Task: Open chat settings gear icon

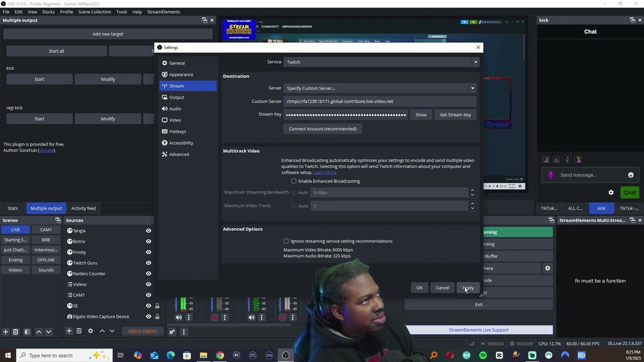Action: click(611, 193)
